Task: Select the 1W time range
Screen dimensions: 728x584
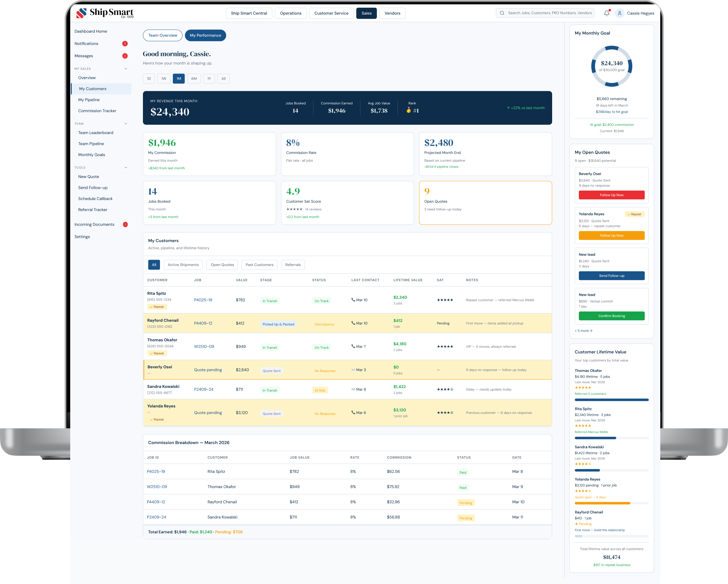Action: coord(164,79)
